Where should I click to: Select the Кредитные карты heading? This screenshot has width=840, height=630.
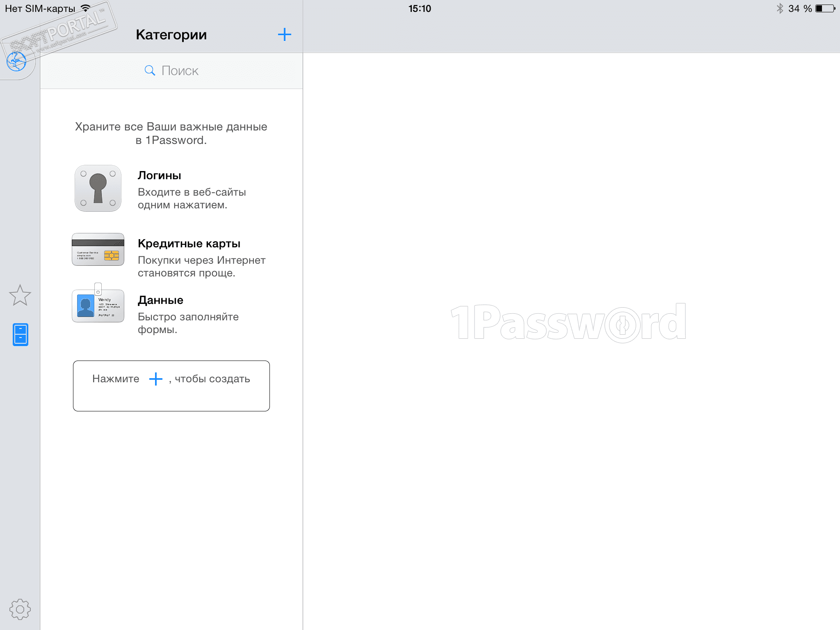coord(189,244)
